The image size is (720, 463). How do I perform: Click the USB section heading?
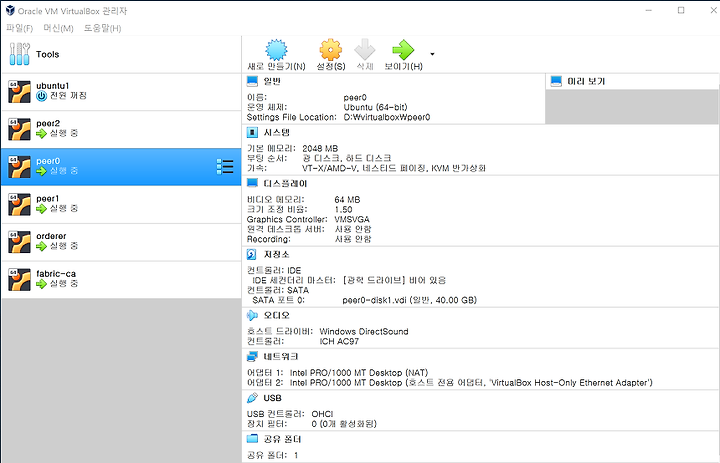pos(273,398)
